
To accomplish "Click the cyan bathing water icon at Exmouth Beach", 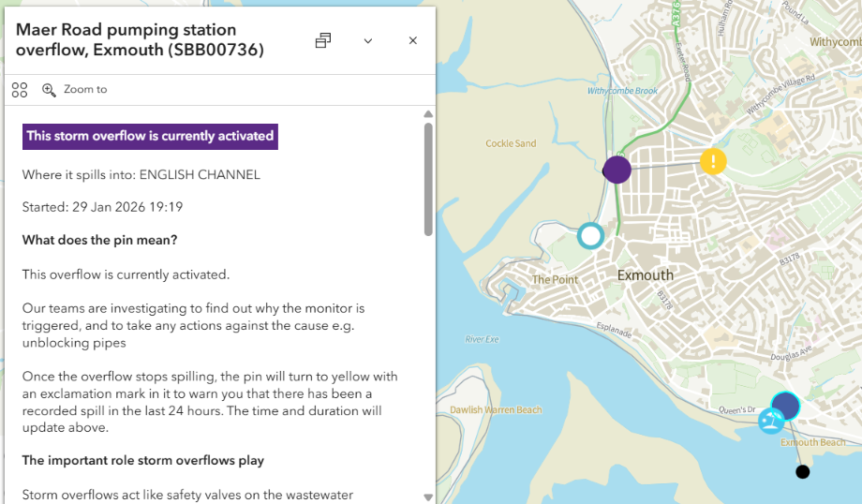I will click(x=770, y=422).
